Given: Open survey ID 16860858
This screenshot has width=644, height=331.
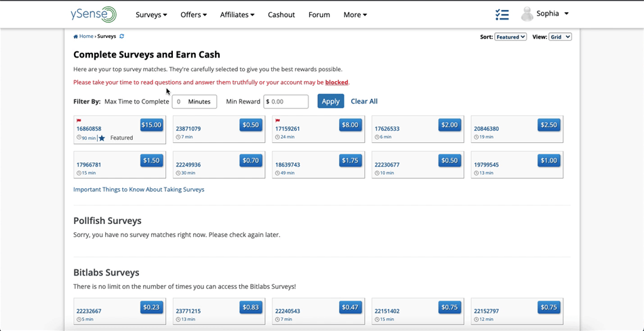Looking at the screenshot, I should [x=89, y=129].
